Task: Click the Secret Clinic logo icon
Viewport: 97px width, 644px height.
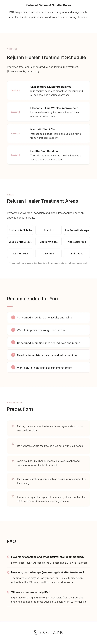Action: click(35, 632)
